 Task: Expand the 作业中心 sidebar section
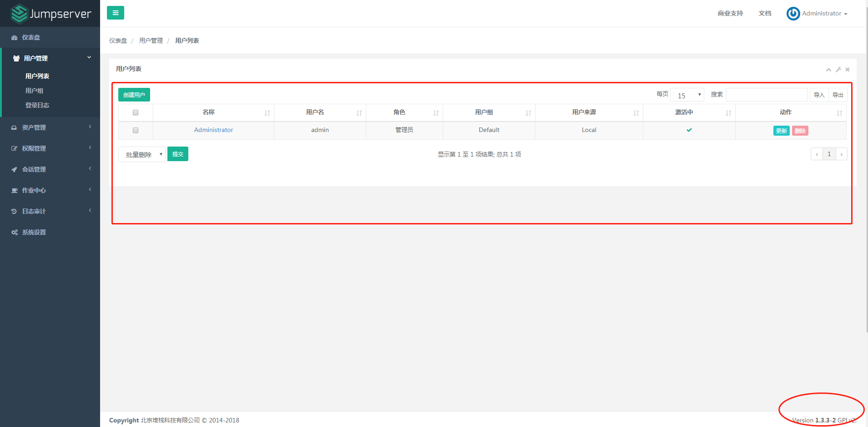(50, 190)
